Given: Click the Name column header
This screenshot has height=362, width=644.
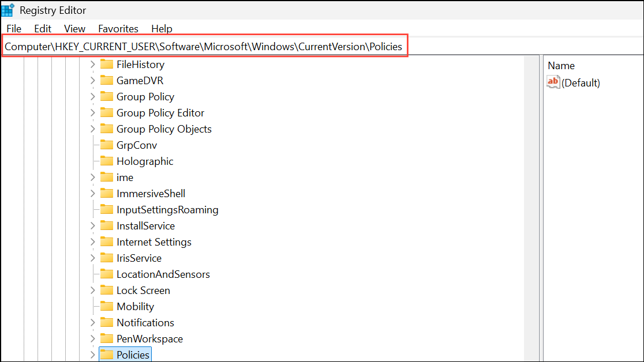Looking at the screenshot, I should coord(561,66).
